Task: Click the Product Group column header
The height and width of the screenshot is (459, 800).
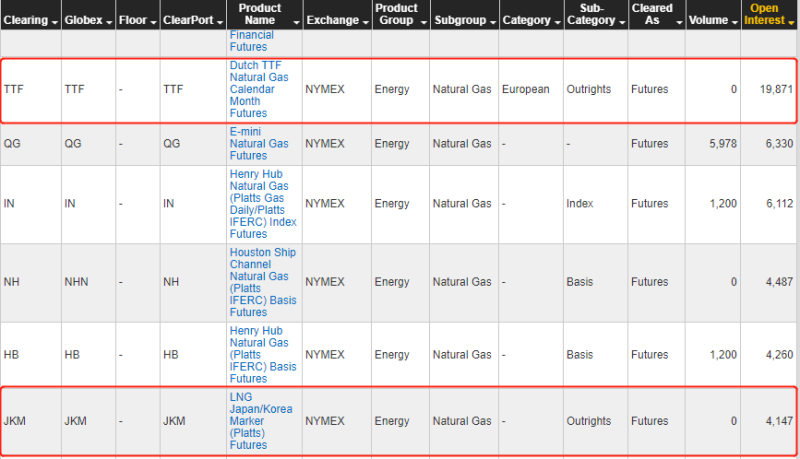Action: [401, 14]
